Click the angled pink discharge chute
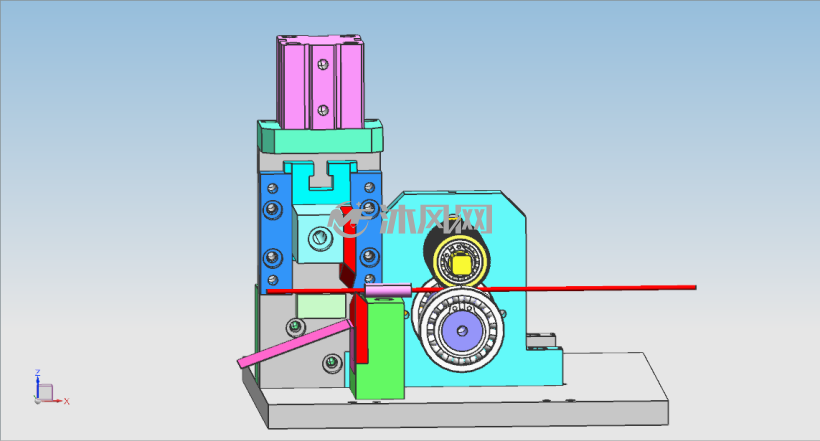Screen dimensions: 820x441 click(294, 344)
